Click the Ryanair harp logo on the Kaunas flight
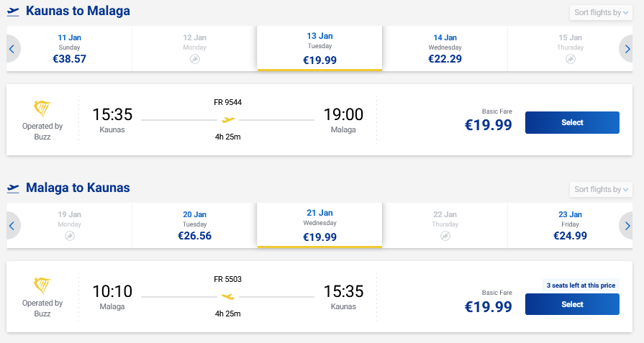The height and width of the screenshot is (343, 644). tap(42, 109)
